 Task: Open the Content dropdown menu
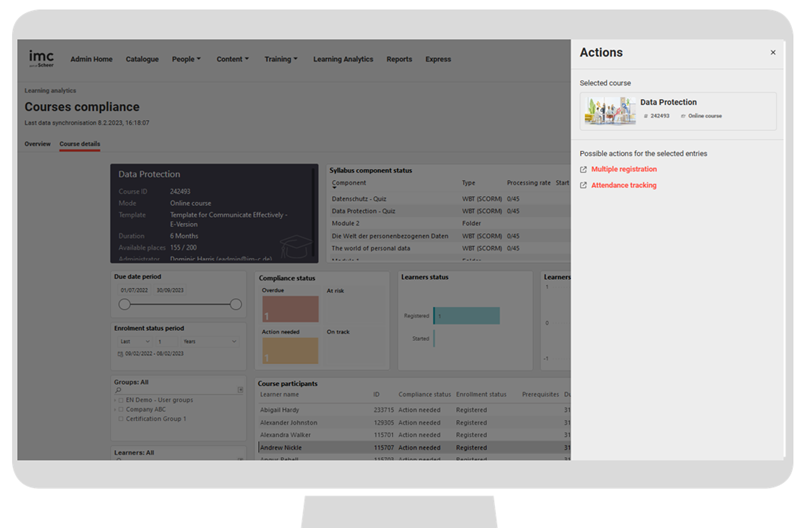coord(232,59)
